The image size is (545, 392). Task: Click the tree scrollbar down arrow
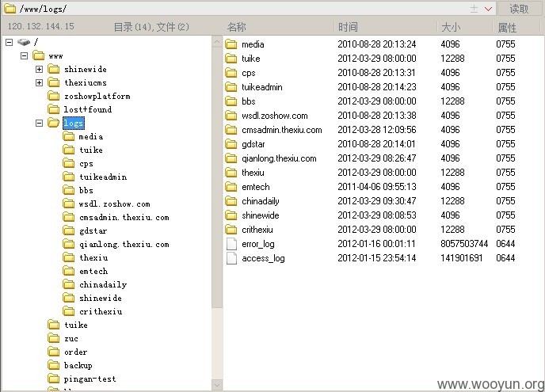pos(217,385)
